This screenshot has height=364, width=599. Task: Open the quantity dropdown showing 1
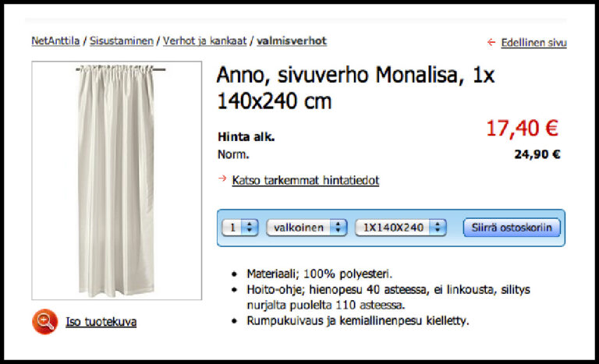(240, 228)
